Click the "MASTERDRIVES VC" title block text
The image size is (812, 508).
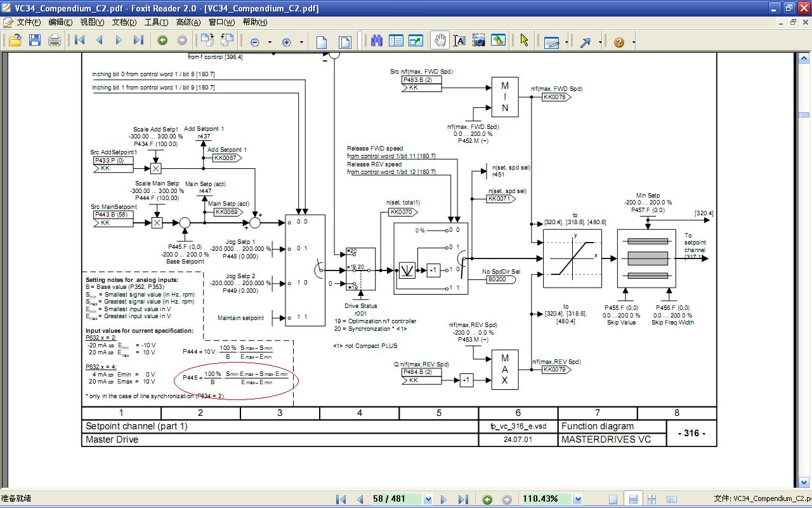pyautogui.click(x=606, y=439)
